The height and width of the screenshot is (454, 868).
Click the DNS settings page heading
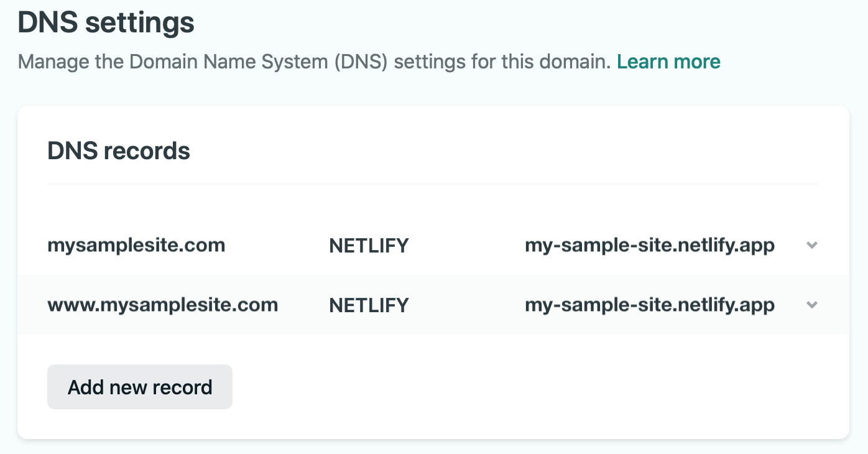coord(106,23)
